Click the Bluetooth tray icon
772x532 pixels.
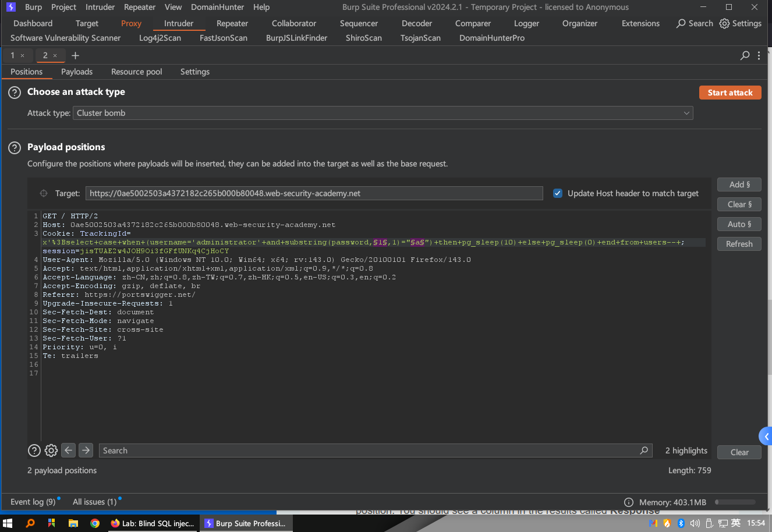(681, 523)
